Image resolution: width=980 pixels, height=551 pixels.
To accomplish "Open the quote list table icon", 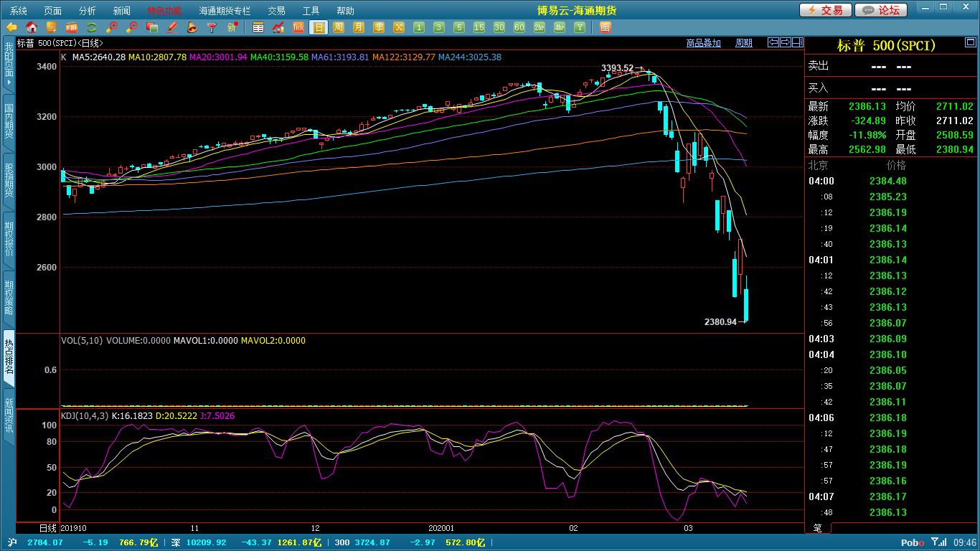I will coord(258,27).
